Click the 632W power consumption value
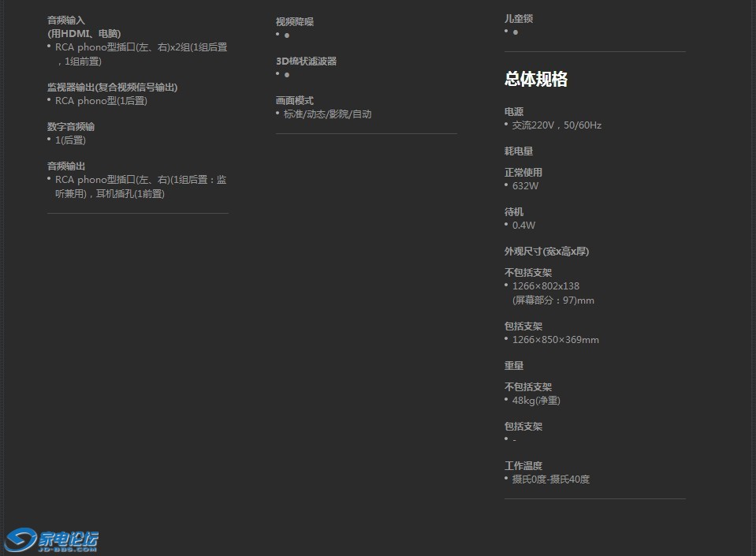Screen dimensions: 756x556 point(525,186)
